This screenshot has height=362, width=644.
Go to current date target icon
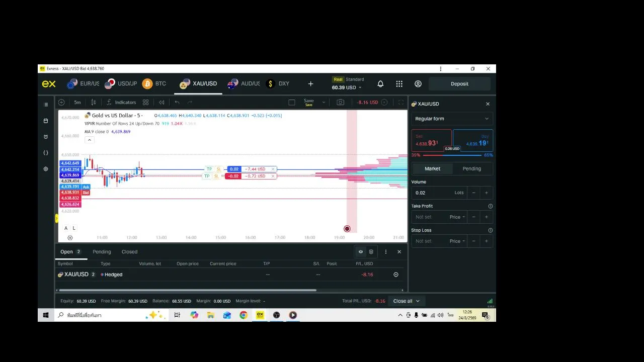(70, 237)
